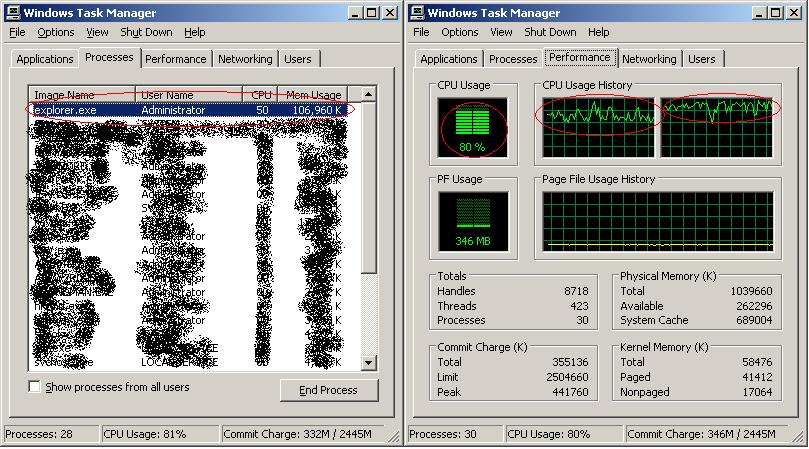
Task: Click process list scroll down arrow
Action: coord(368,362)
